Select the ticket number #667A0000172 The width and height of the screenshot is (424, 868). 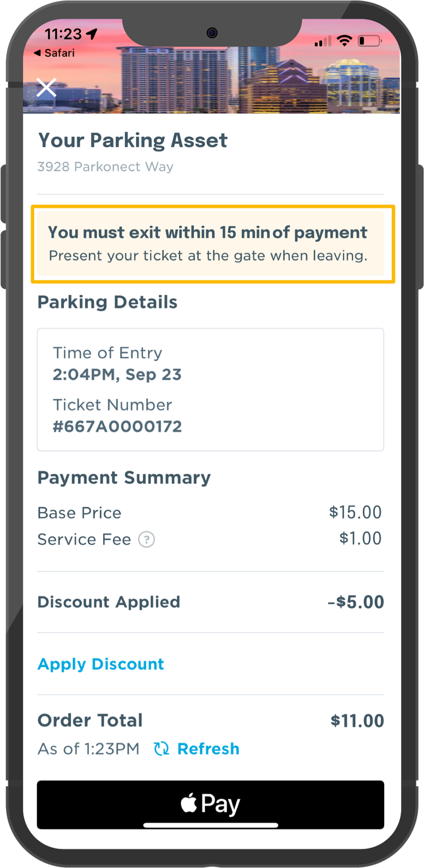(x=117, y=426)
